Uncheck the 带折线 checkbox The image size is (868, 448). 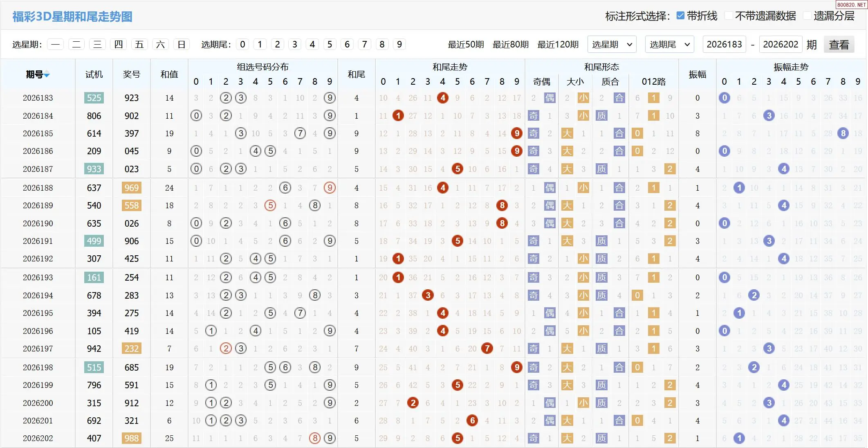tap(680, 16)
